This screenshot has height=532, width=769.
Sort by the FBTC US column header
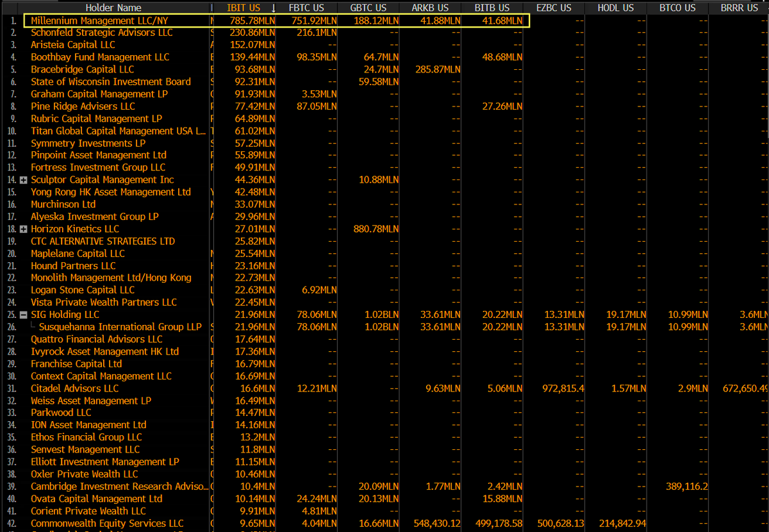click(x=306, y=8)
